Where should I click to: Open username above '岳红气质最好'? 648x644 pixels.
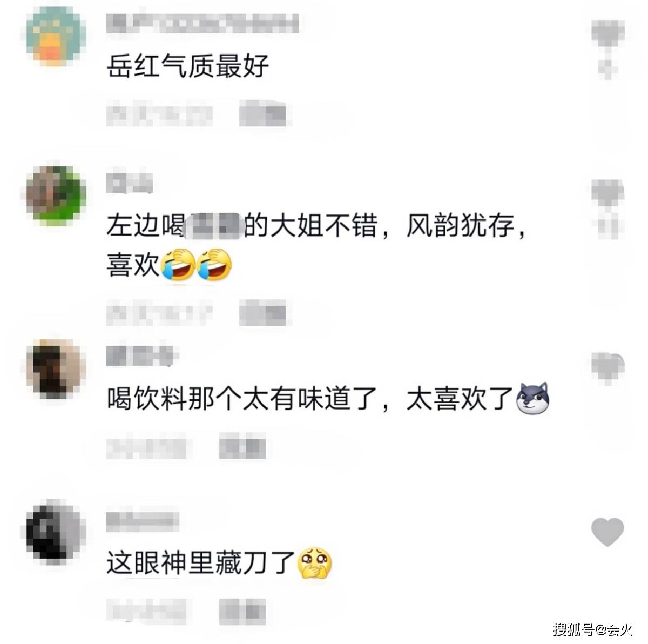tap(202, 25)
